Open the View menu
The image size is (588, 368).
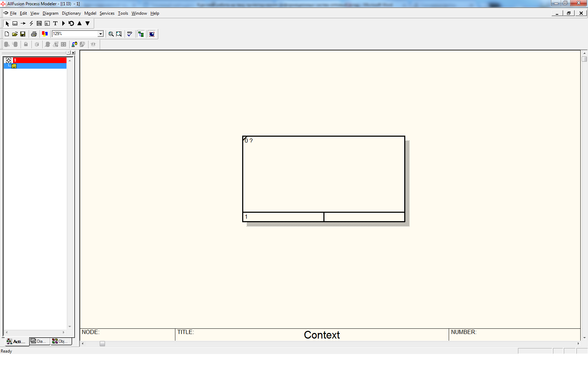(x=35, y=13)
